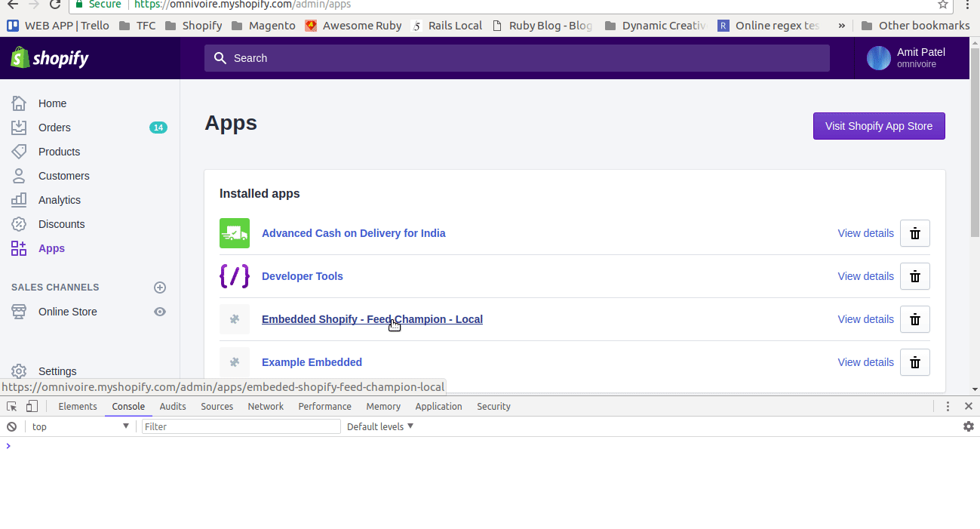Viewport: 980px width, 529px height.
Task: Switch to DevTools Console tab
Action: point(128,406)
